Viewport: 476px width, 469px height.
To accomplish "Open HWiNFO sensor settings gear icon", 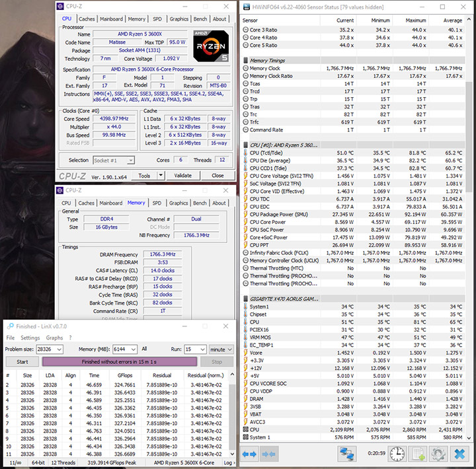I will [x=438, y=454].
